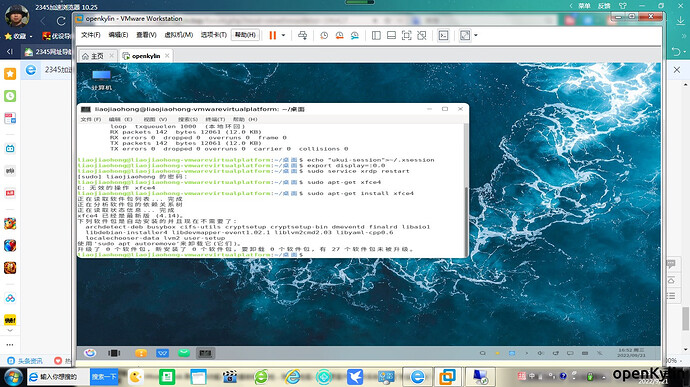Click the 反馈 button in the browser title bar
This screenshot has height=387, width=690.
coord(604,6)
